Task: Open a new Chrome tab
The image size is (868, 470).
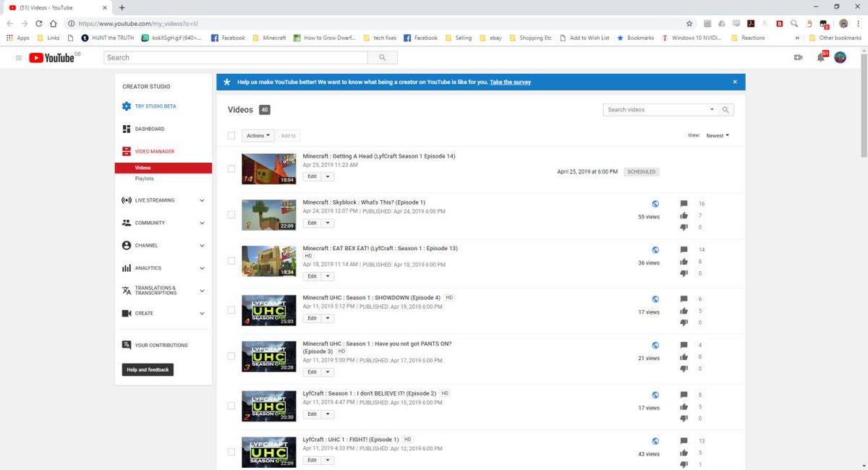Action: click(121, 7)
